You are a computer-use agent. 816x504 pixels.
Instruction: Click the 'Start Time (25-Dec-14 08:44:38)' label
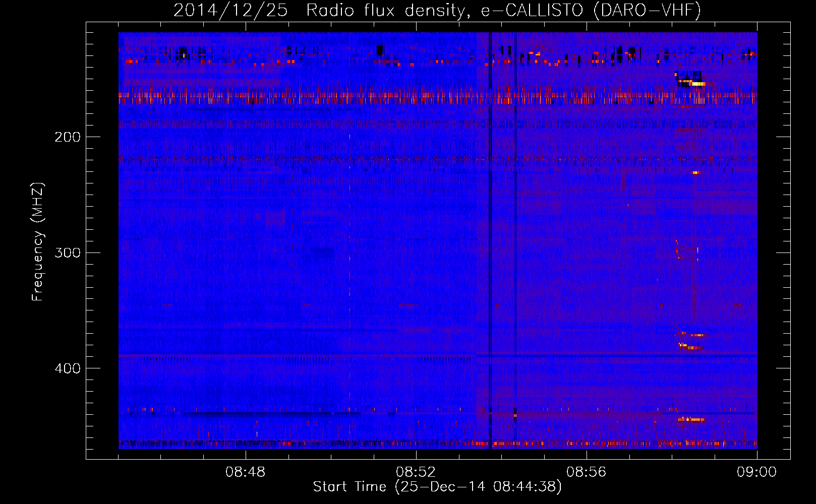coord(437,487)
